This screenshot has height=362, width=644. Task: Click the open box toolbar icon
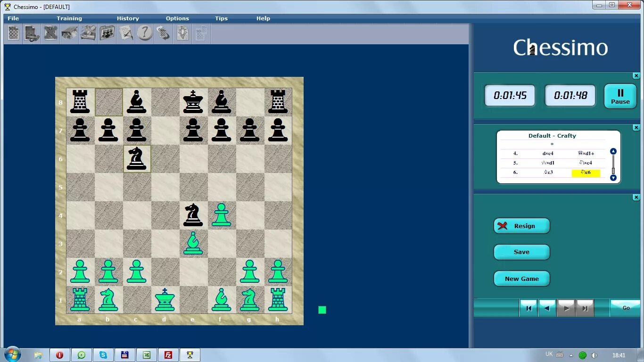(x=69, y=33)
